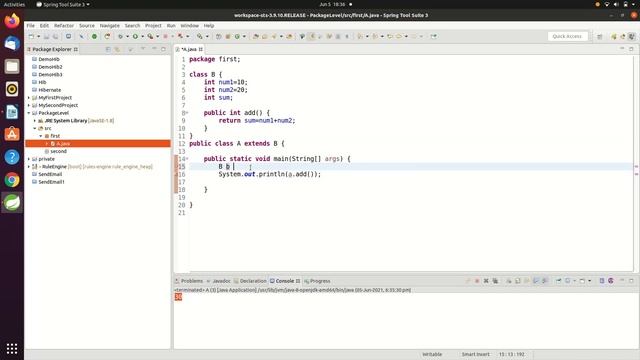Open dropdown next to Display Selected Console
The width and height of the screenshot is (640, 360).
575,281
